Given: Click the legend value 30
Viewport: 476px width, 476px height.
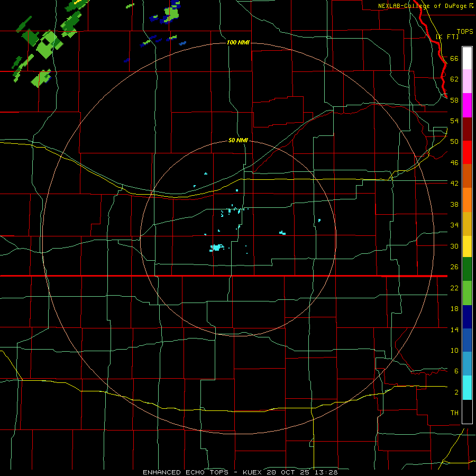Looking at the screenshot, I should coord(454,246).
